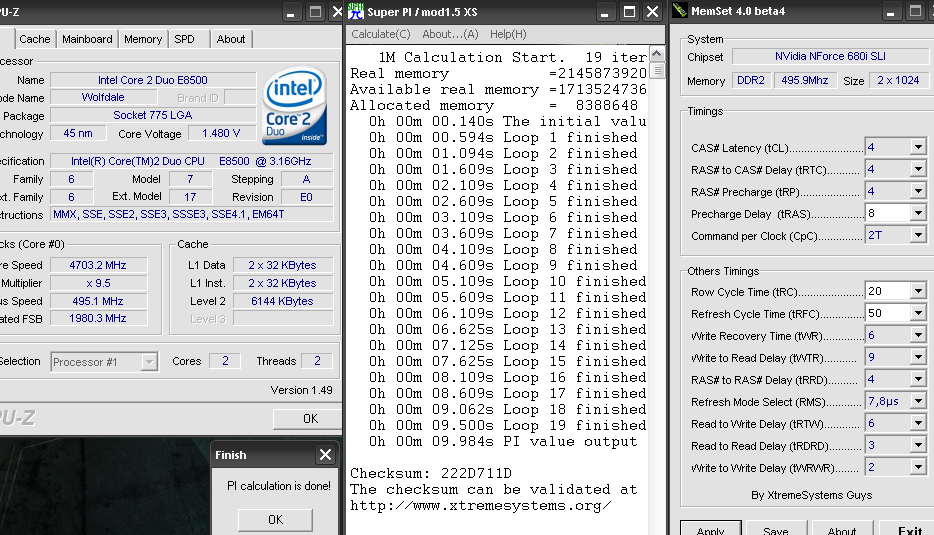Viewport: 934px width, 535px height.
Task: Expand the Read to Read Delay (tRDRD) dropdown
Action: 918,445
